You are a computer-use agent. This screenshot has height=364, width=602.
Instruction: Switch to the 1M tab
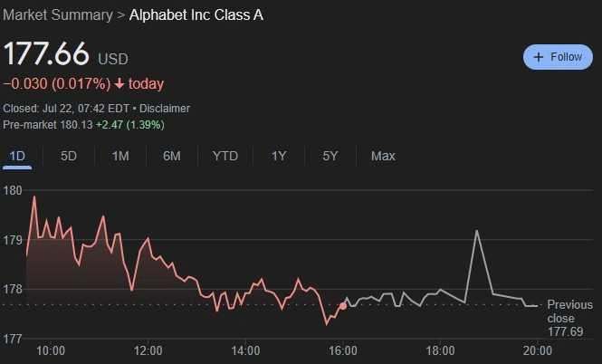(119, 156)
